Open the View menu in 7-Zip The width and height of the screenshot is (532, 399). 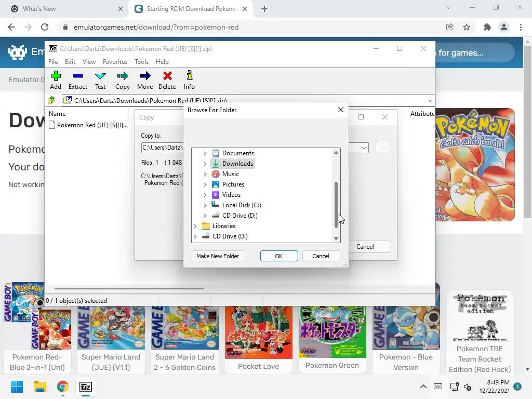(x=89, y=62)
